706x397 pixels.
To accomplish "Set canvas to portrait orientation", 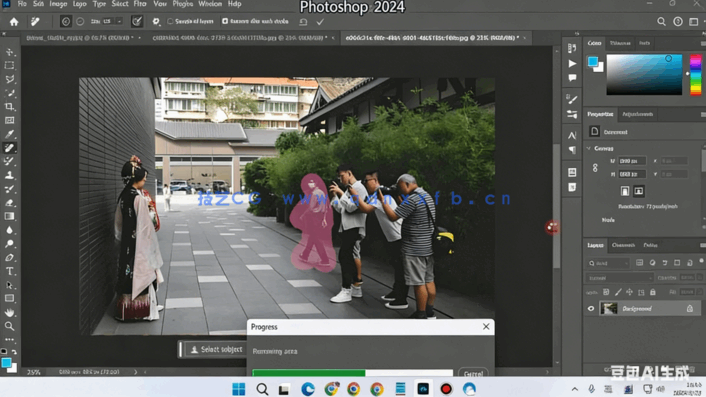I will pyautogui.click(x=625, y=191).
